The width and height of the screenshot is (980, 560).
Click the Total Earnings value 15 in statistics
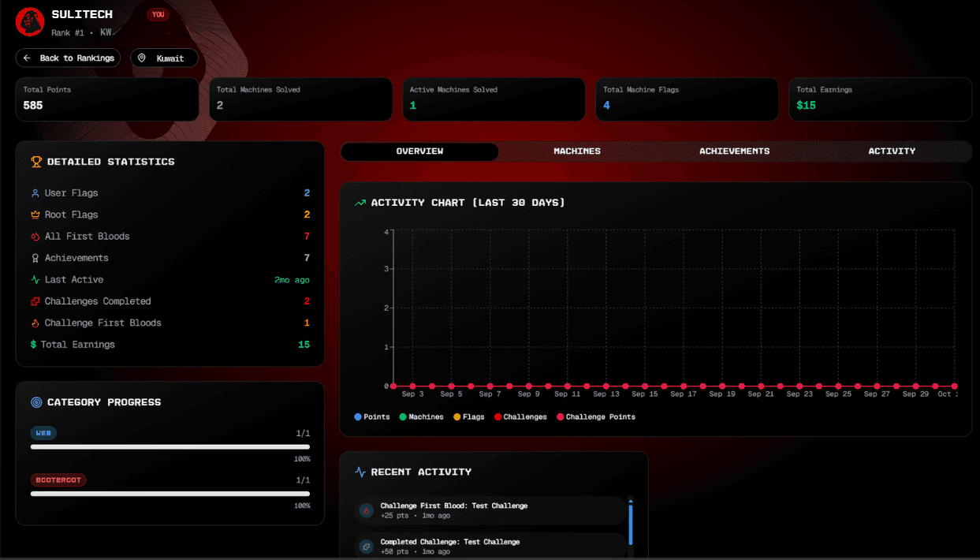coord(304,345)
